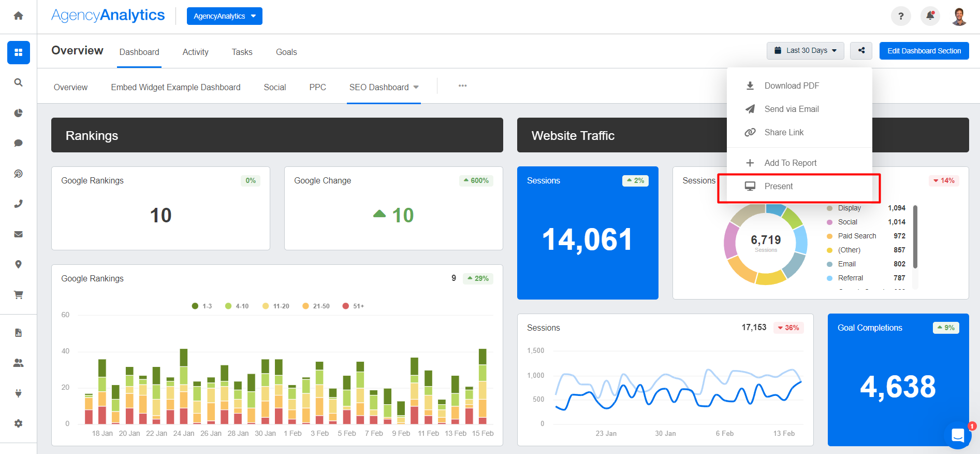The height and width of the screenshot is (454, 980).
Task: Open the shopping cart sidebar icon
Action: (x=18, y=295)
